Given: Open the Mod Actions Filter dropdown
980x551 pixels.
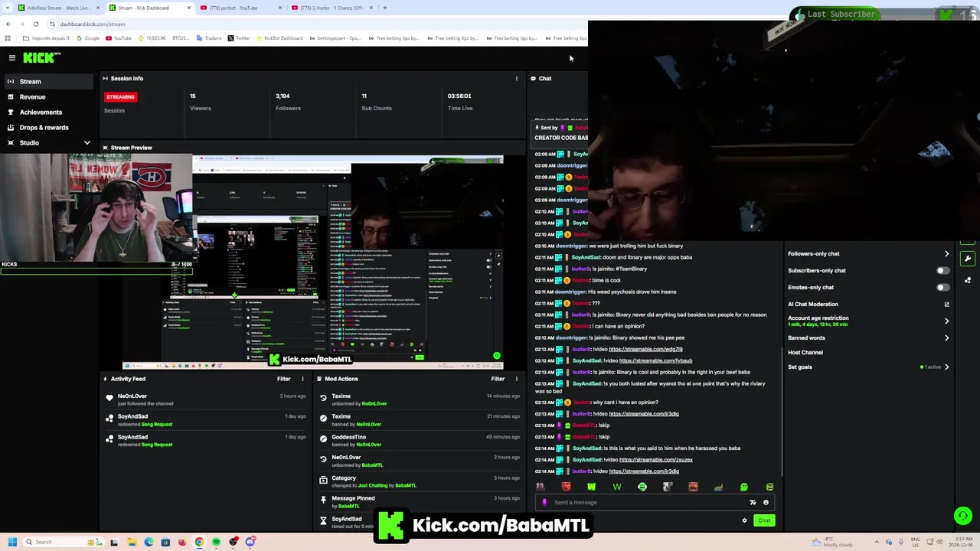Looking at the screenshot, I should click(x=498, y=379).
